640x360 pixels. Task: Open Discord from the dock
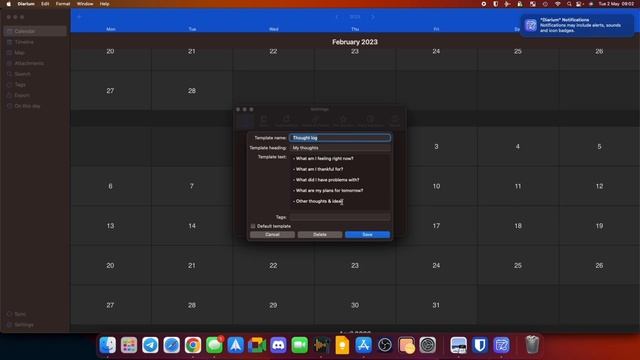coord(278,345)
